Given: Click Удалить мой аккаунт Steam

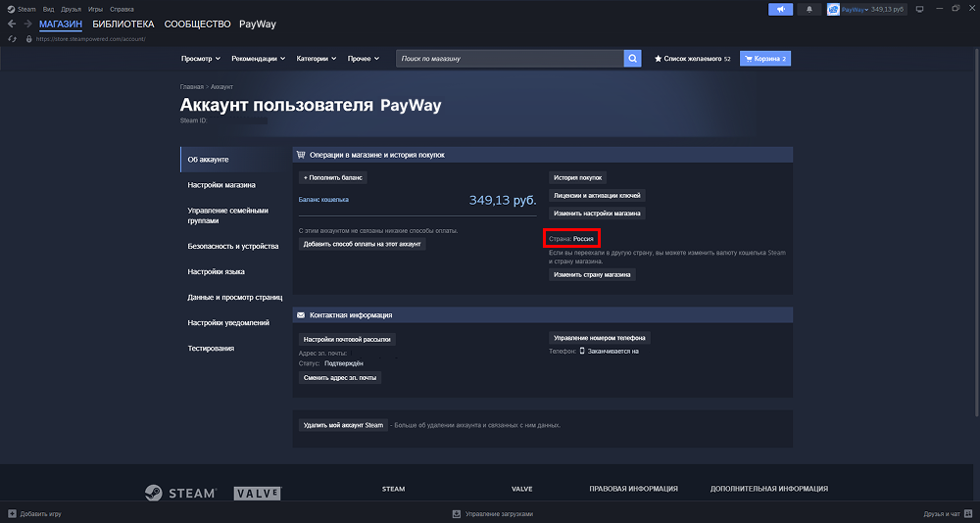Looking at the screenshot, I should [343, 425].
